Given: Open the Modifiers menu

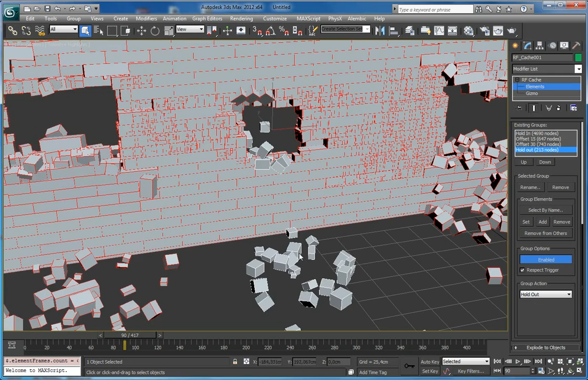Looking at the screenshot, I should tap(146, 18).
